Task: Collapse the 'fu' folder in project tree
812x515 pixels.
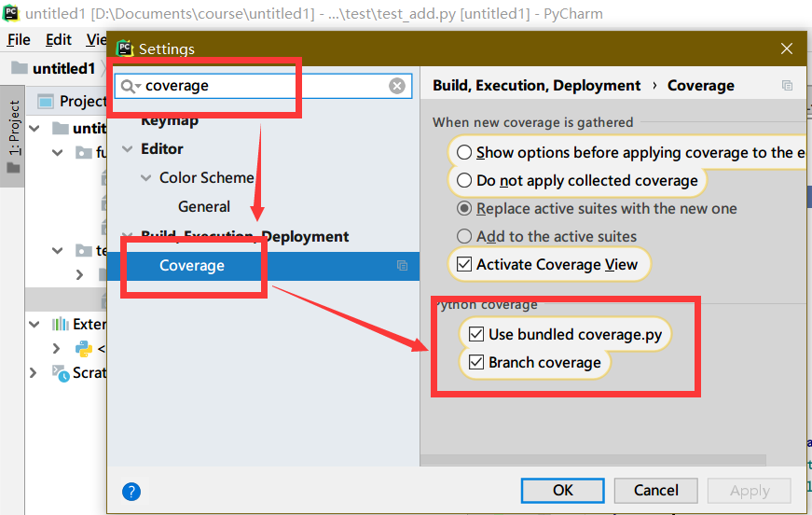Action: coord(58,152)
